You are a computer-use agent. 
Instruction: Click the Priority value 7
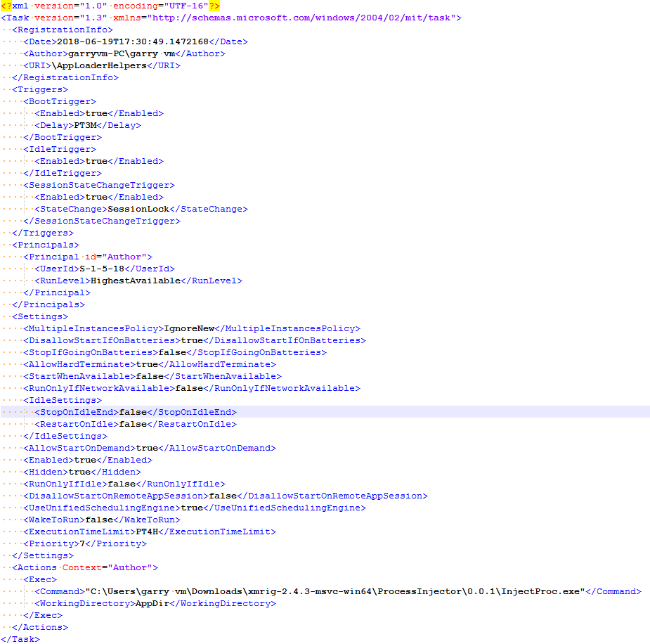[82, 543]
